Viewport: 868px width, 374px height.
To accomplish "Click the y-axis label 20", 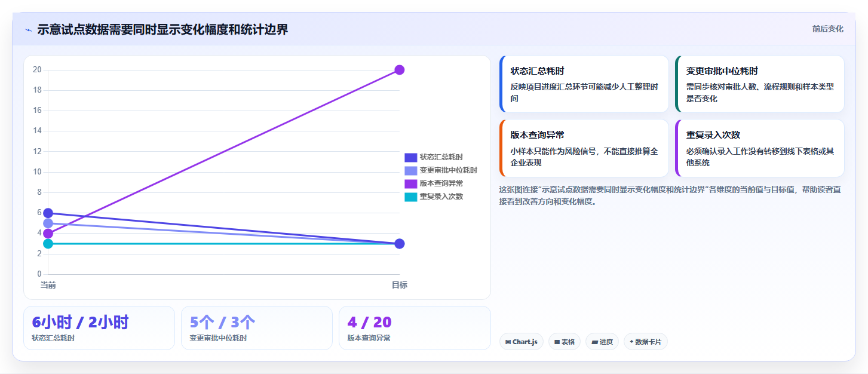I will [37, 70].
